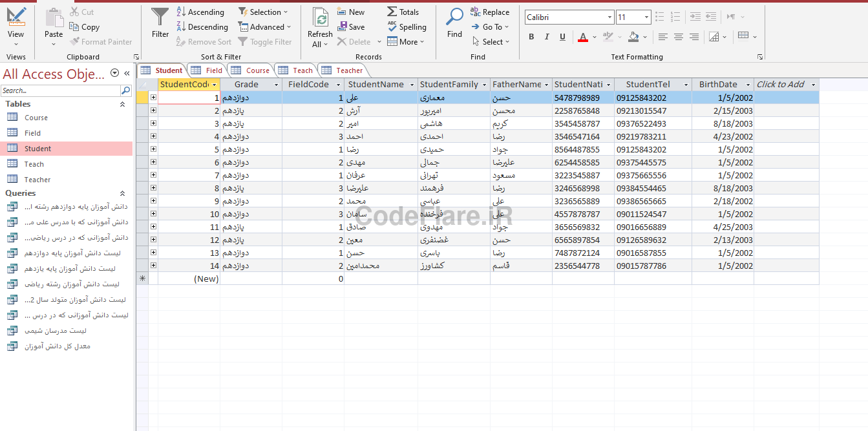Click the font color swatch button
Image resolution: width=868 pixels, height=431 pixels.
[x=583, y=37]
